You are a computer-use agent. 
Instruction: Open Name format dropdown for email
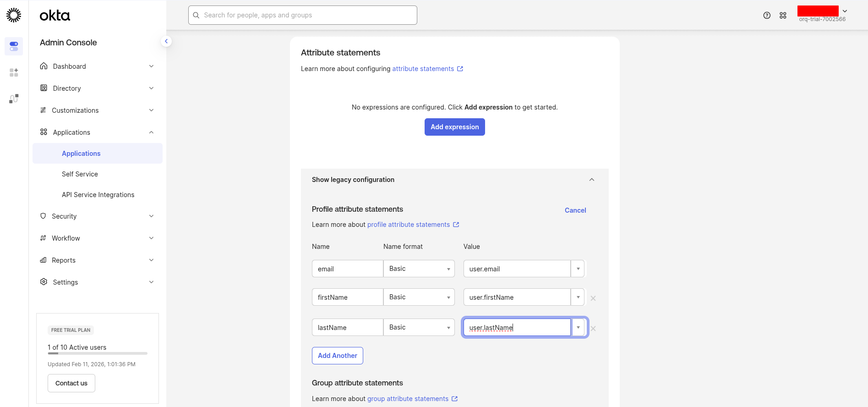coord(419,269)
